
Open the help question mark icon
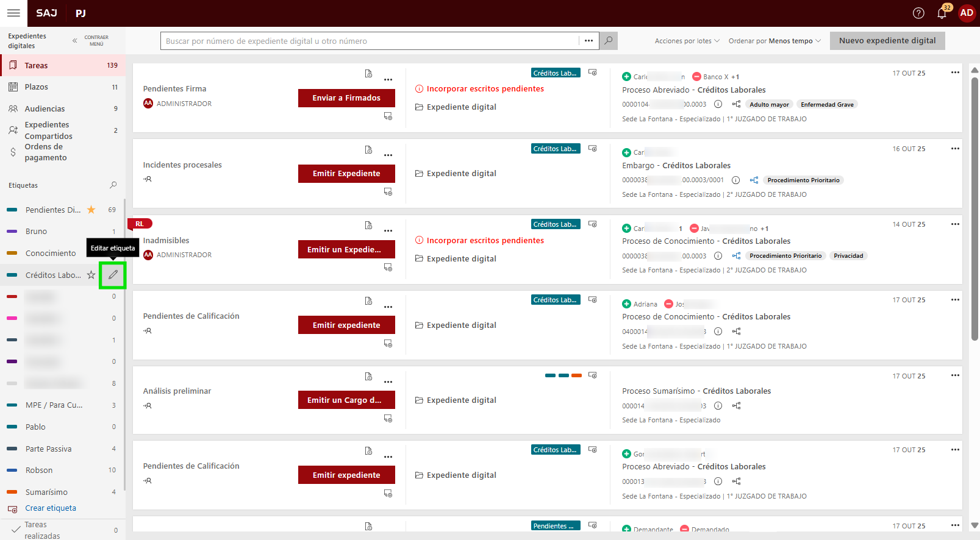point(918,13)
